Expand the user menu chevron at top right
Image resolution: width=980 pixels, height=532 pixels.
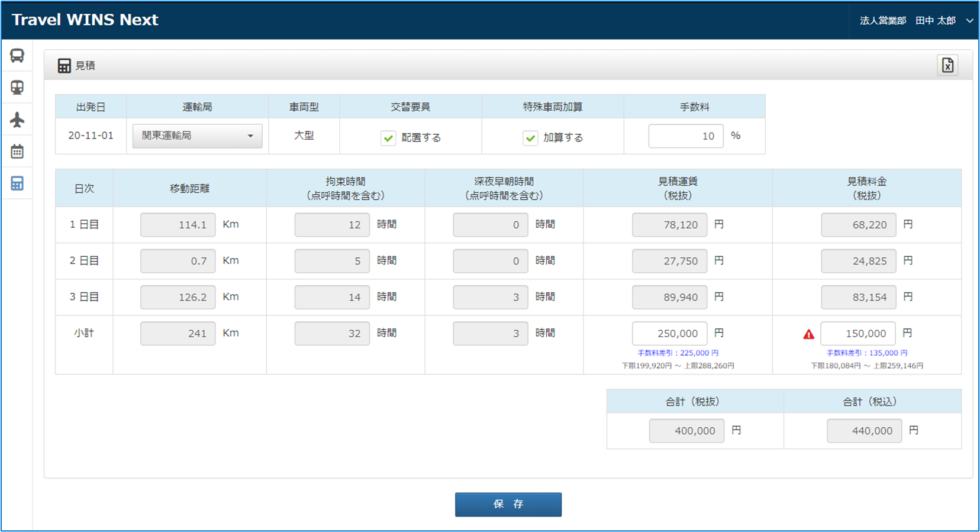[969, 21]
